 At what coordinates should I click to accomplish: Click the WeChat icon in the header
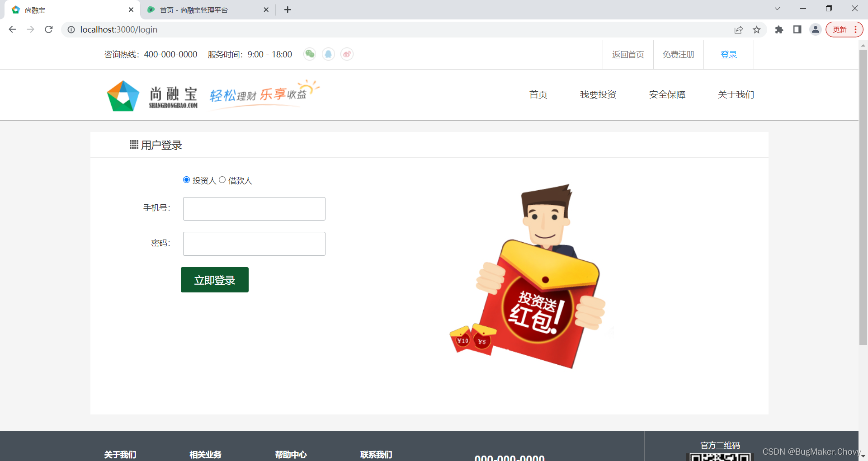click(x=310, y=54)
